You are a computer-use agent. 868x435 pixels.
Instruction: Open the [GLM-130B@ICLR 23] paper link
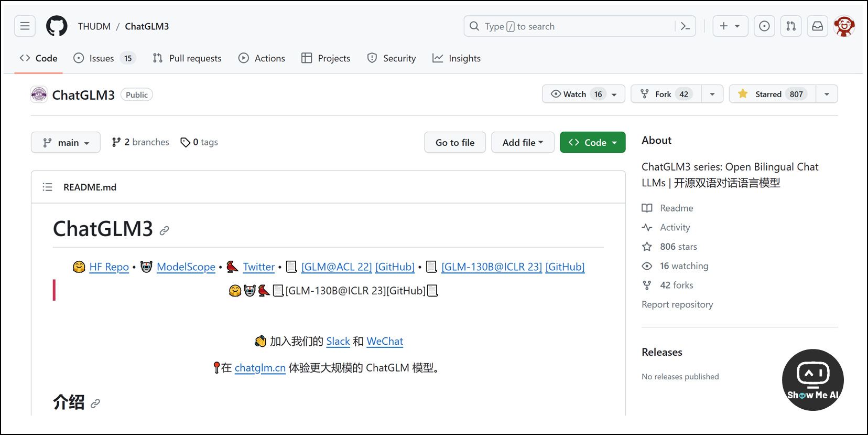[492, 267]
